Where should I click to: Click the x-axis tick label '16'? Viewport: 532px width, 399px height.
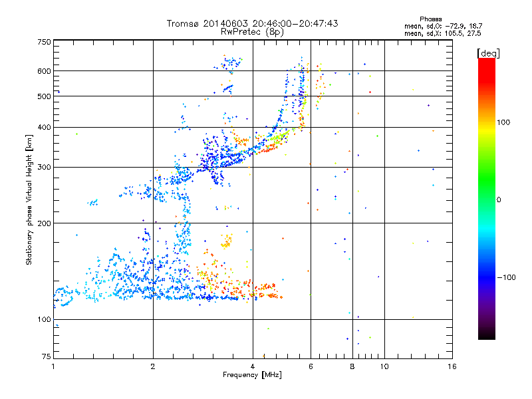452,366
